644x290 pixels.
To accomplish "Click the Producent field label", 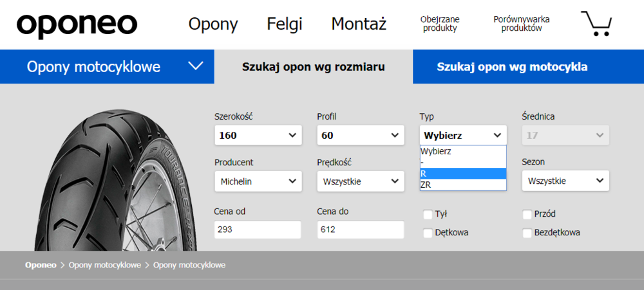I will (x=234, y=163).
